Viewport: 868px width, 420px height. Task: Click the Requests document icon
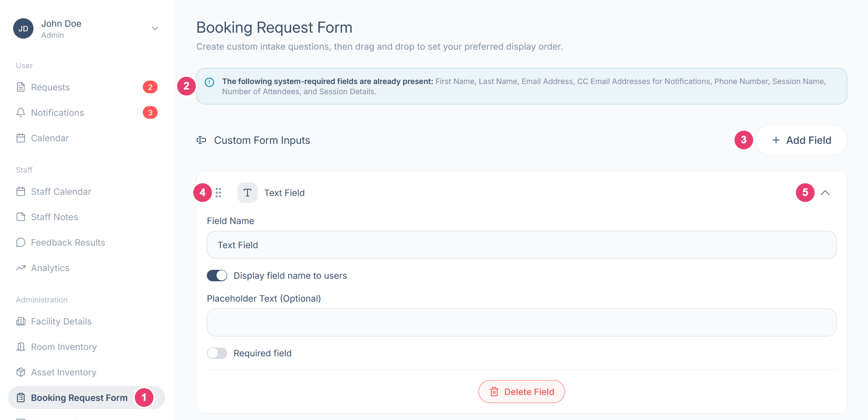click(21, 87)
